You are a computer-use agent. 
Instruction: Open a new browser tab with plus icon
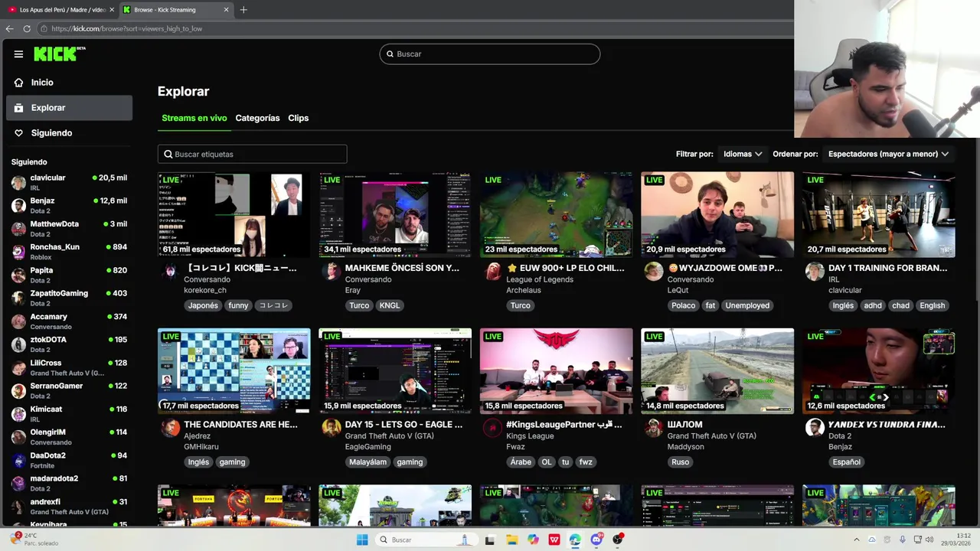[x=243, y=10]
